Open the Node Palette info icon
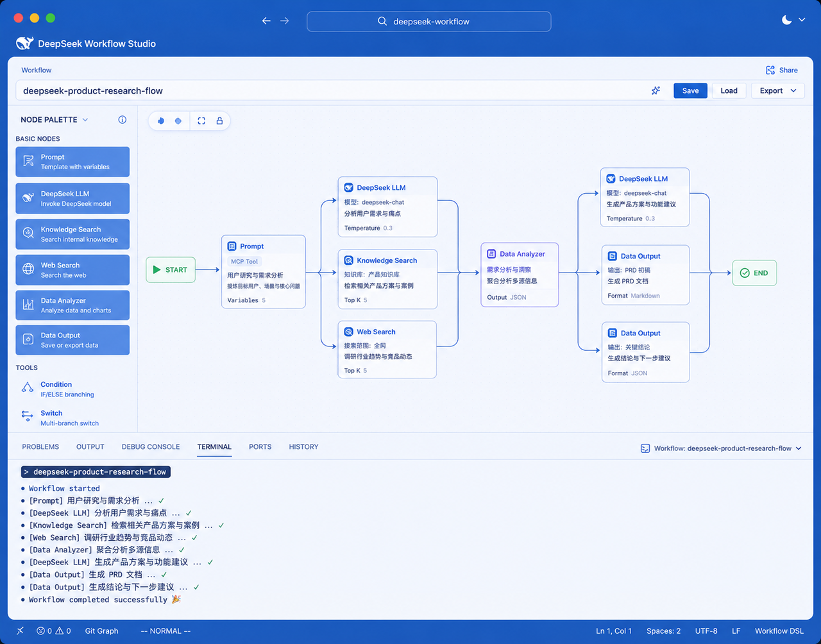 (123, 119)
